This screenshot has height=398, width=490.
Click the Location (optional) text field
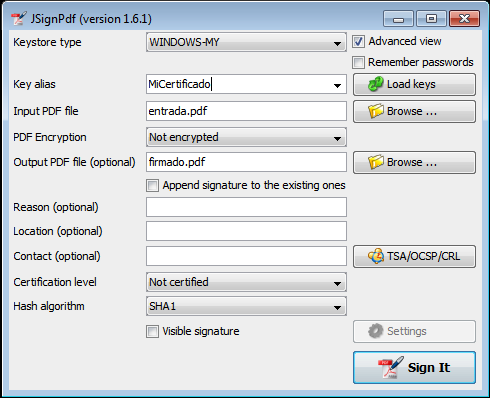click(x=246, y=231)
